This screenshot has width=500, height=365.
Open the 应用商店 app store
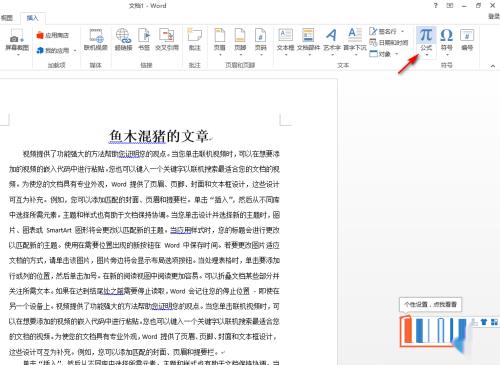(x=52, y=35)
